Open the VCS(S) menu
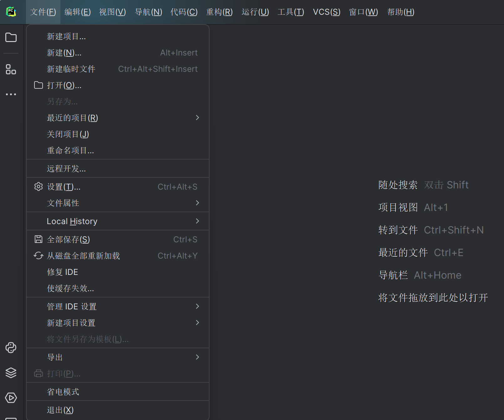The width and height of the screenshot is (504, 420). [327, 12]
